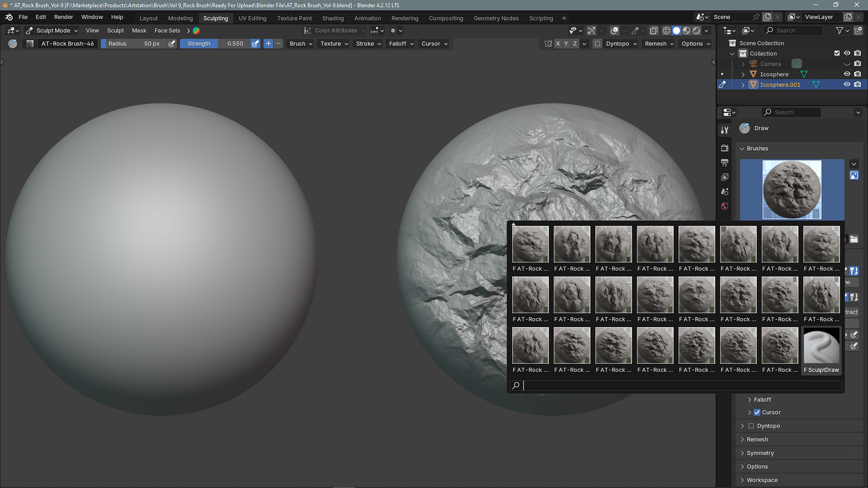Open the Falloff dropdown in header
868x488 pixels.
[401, 44]
